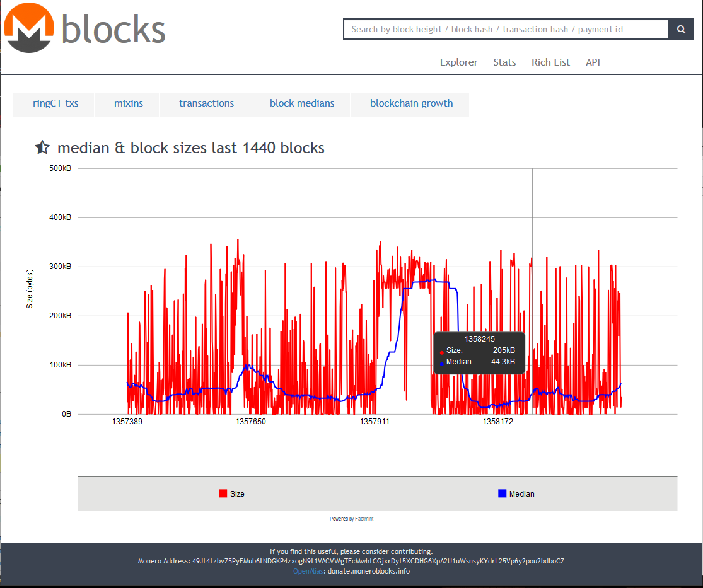Viewport: 703px width, 588px height.
Task: Click the Monero logo icon
Action: click(29, 28)
